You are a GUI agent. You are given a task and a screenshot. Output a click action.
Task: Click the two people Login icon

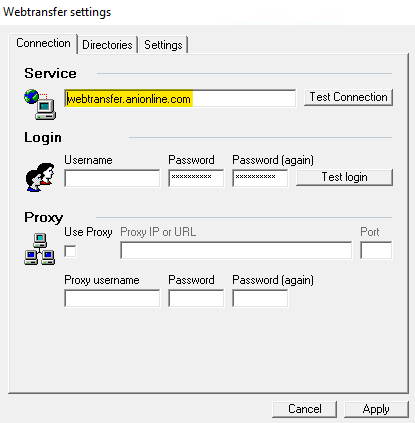[40, 177]
